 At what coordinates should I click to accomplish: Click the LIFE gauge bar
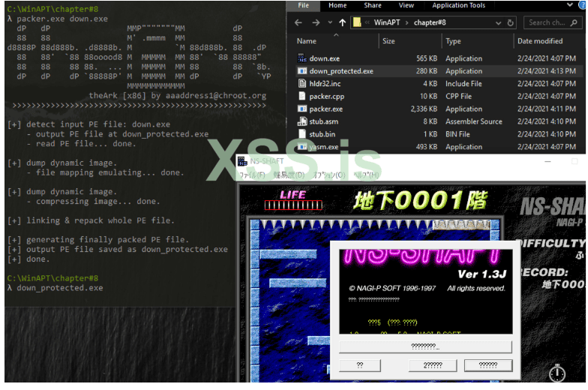(293, 205)
